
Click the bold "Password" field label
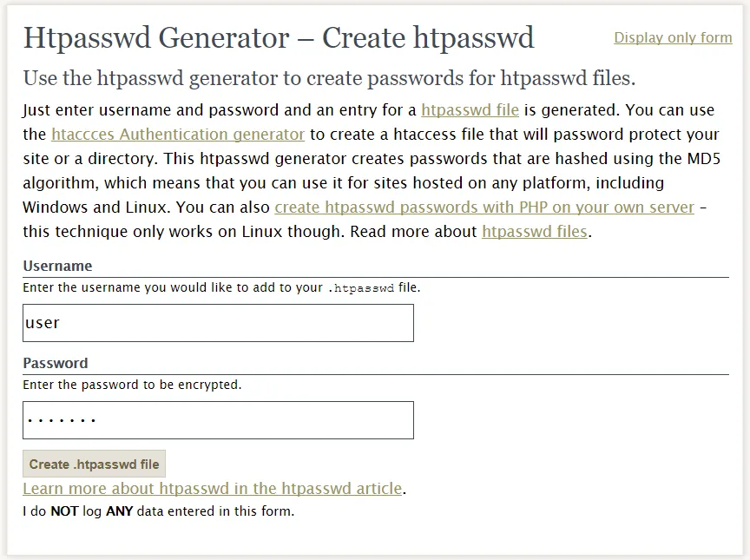[56, 363]
